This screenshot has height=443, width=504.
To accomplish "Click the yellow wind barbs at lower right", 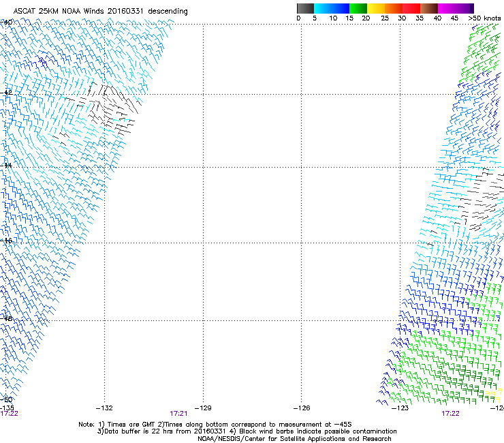I will (494, 395).
